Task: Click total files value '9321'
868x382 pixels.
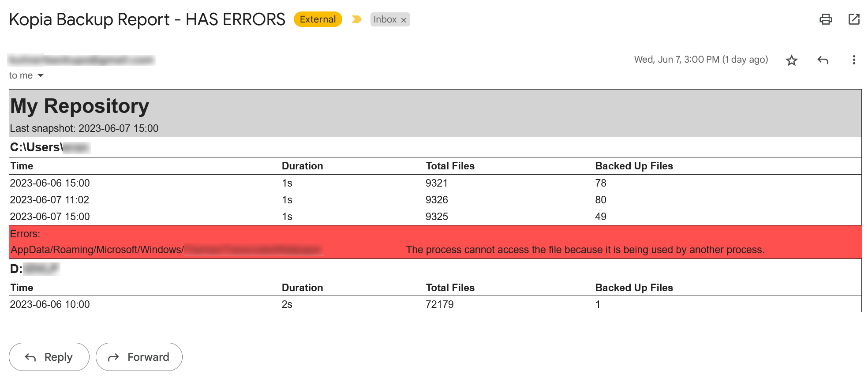Action: click(437, 183)
